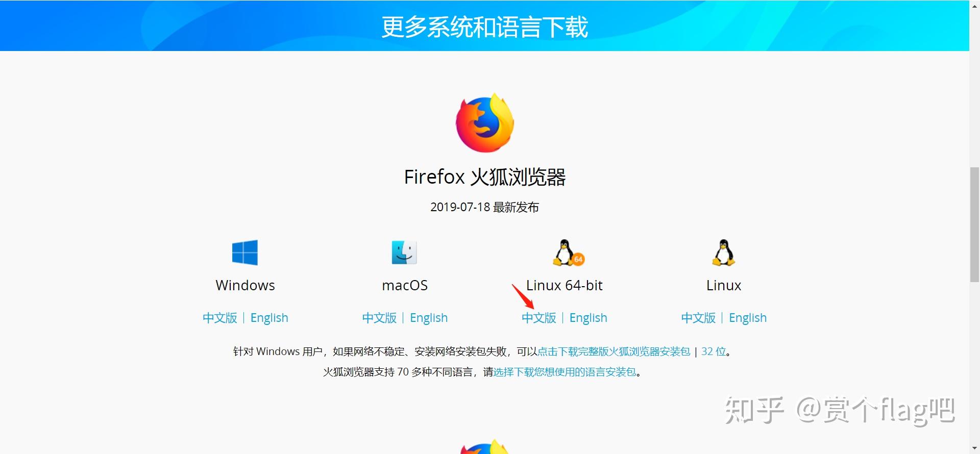Click the Firefox 火狐浏览器 title text

pos(485,177)
